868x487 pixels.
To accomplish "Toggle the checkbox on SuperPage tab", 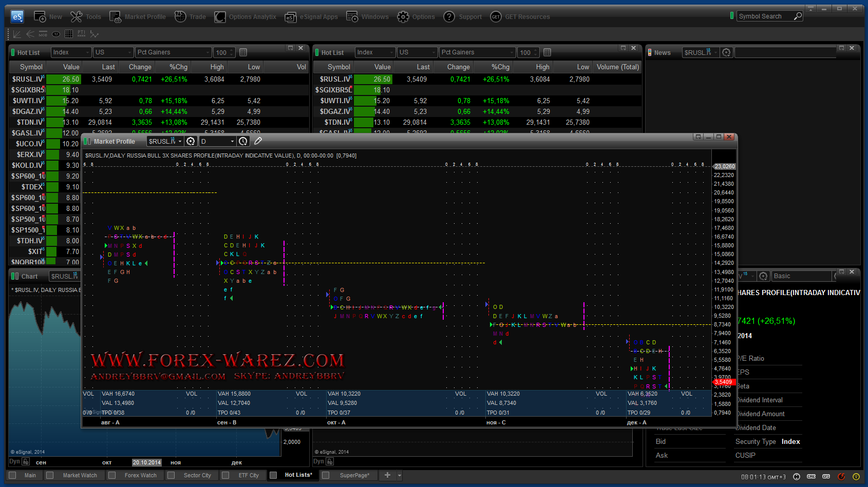I will point(326,475).
